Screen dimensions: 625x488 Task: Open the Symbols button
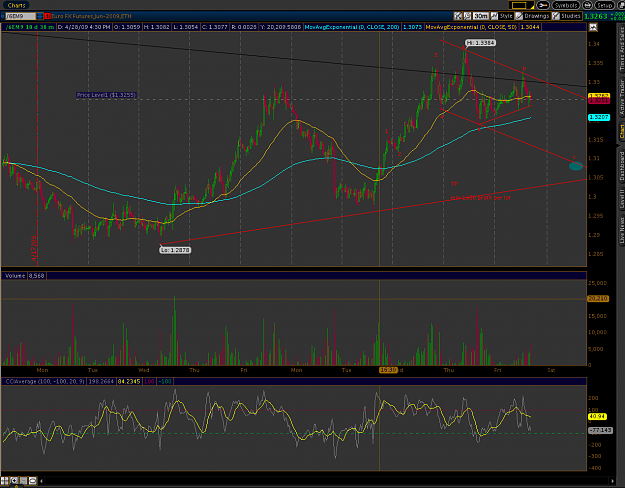[566, 6]
